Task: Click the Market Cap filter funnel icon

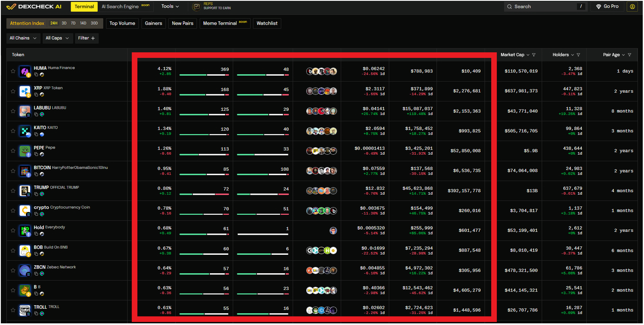Action: (x=534, y=55)
